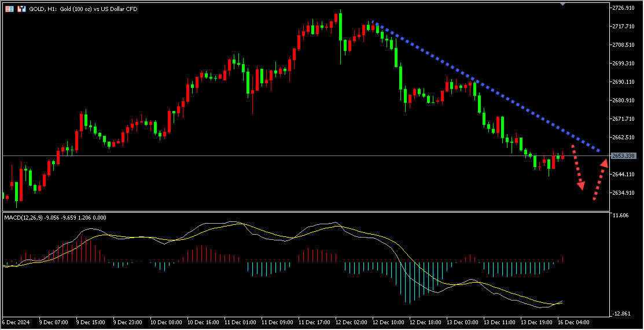Viewport: 644px width, 330px height.
Task: Click the '9 Dec 15:00' time label
Action: (91, 322)
